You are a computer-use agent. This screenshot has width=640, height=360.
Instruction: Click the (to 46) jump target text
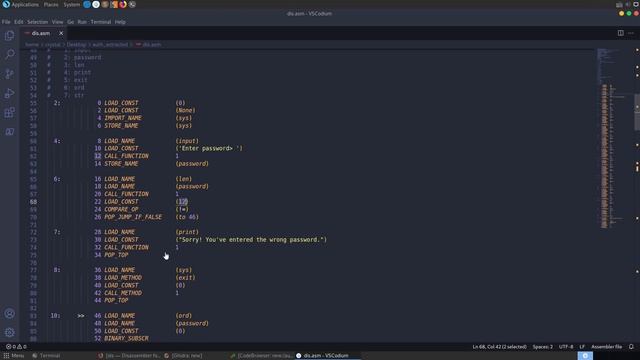[187, 217]
